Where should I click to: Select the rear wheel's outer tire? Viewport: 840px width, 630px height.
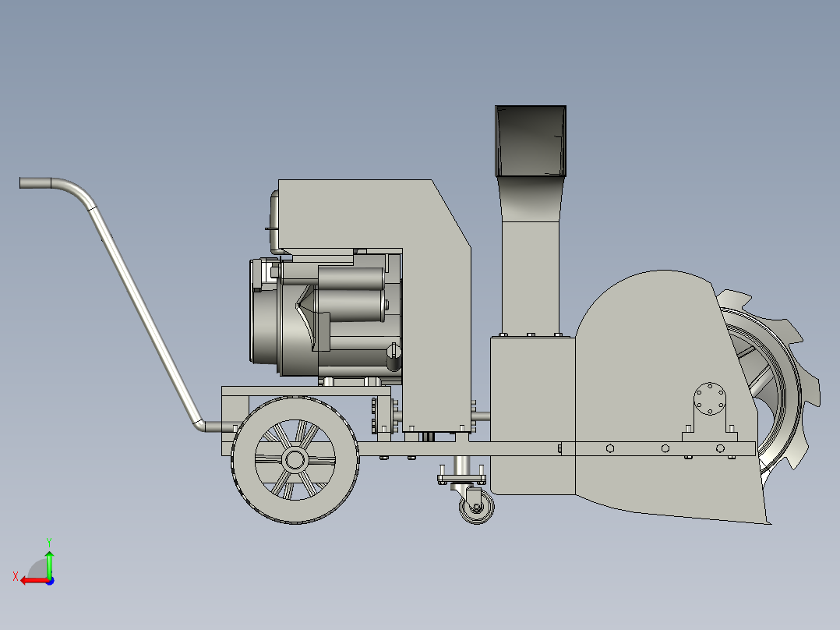295,460
